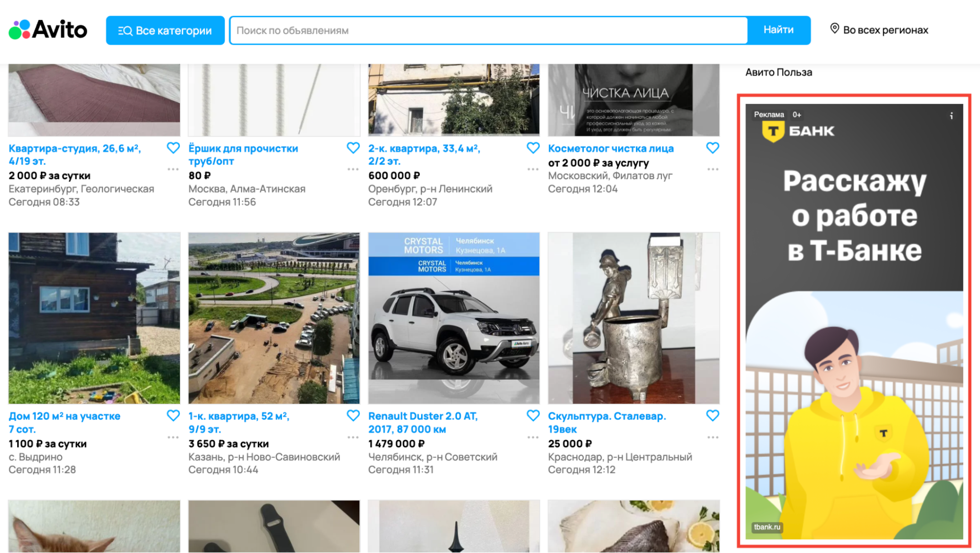Open more options for Косметолог listing
Image resolution: width=980 pixels, height=553 pixels.
tap(713, 169)
